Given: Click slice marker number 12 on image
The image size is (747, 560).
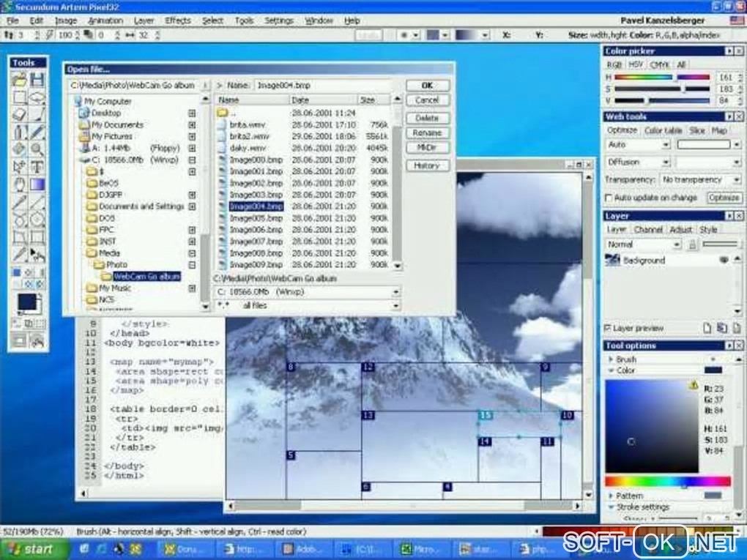Looking at the screenshot, I should tap(368, 367).
